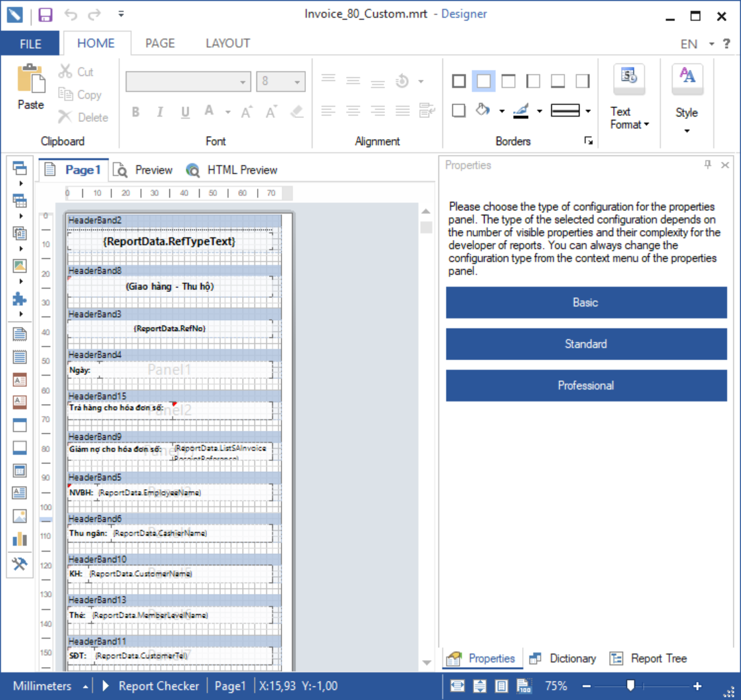Toggle the All borders button
The height and width of the screenshot is (700, 741).
click(x=459, y=81)
